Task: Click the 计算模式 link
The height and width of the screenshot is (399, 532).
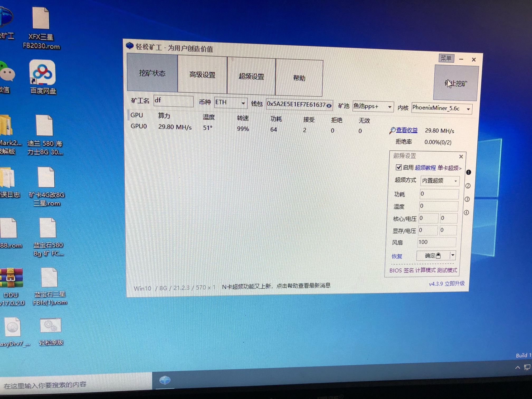Action: 425,270
